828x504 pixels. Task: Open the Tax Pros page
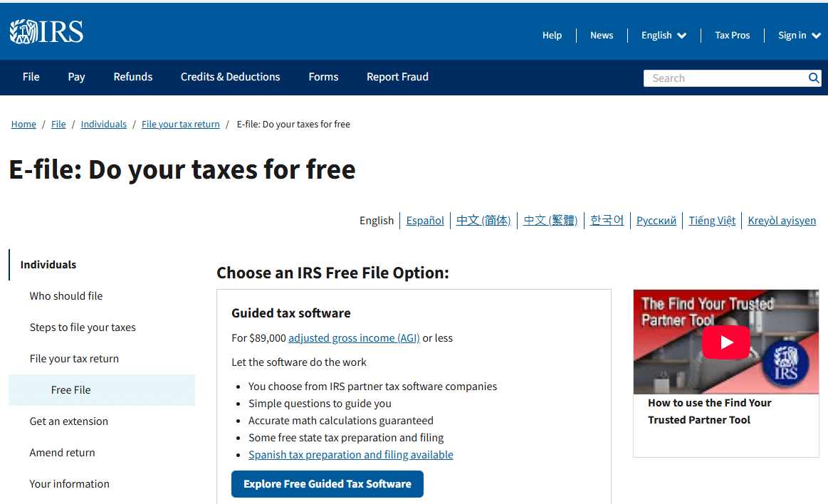[732, 35]
